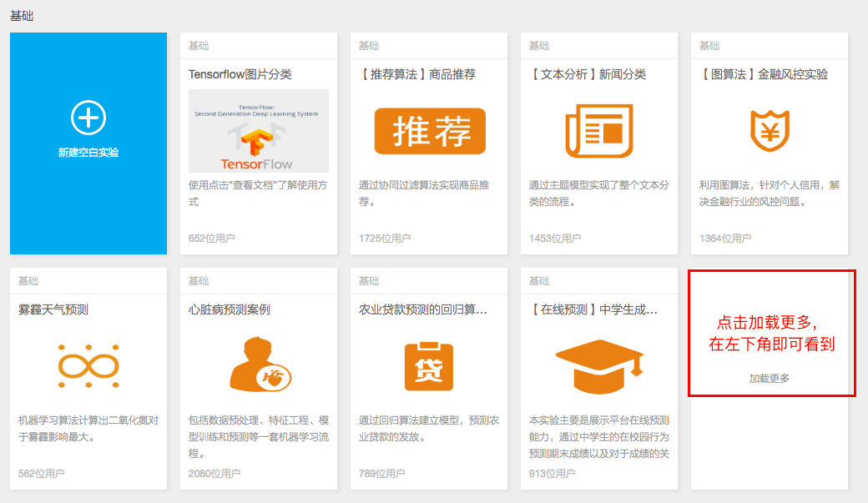Image resolution: width=868 pixels, height=503 pixels.
Task: Click the graduation cap icon
Action: [x=599, y=366]
